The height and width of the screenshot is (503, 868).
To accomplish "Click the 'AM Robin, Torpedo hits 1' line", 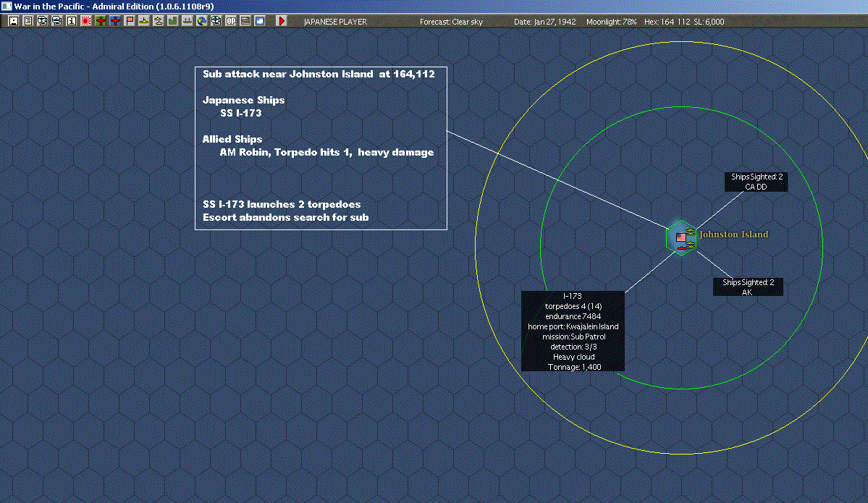I will pos(286,152).
